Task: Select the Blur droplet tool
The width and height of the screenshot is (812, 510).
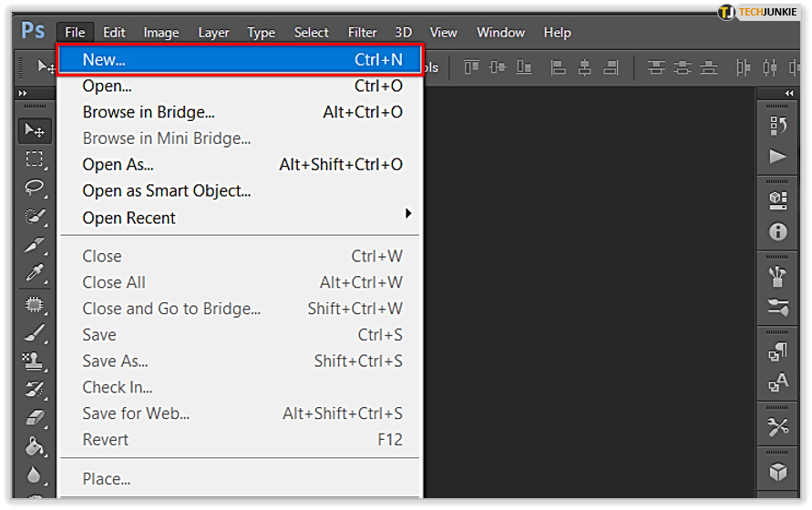Action: [35, 474]
